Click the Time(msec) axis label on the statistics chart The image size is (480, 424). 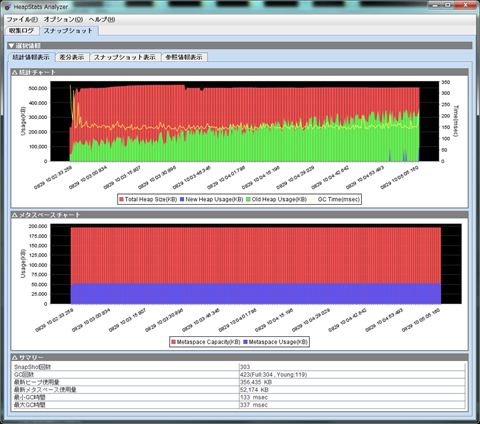[456, 121]
